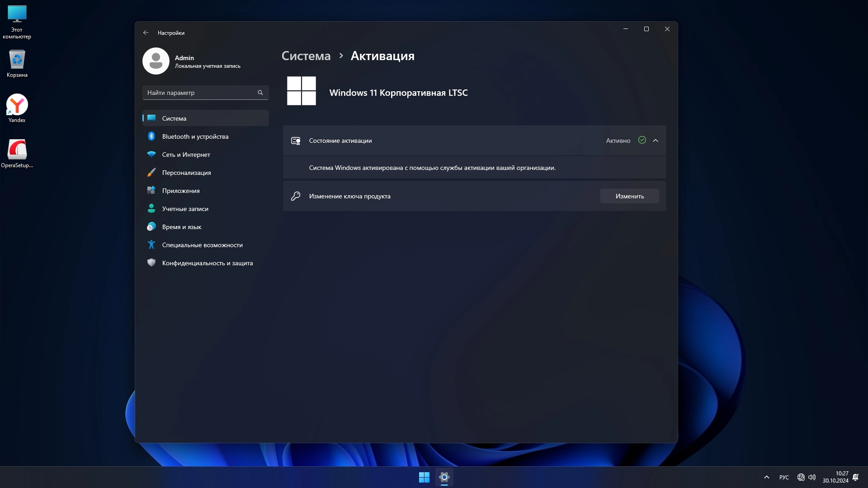Open Время и язык settings
Viewport: 868px width, 488px height.
tap(182, 227)
